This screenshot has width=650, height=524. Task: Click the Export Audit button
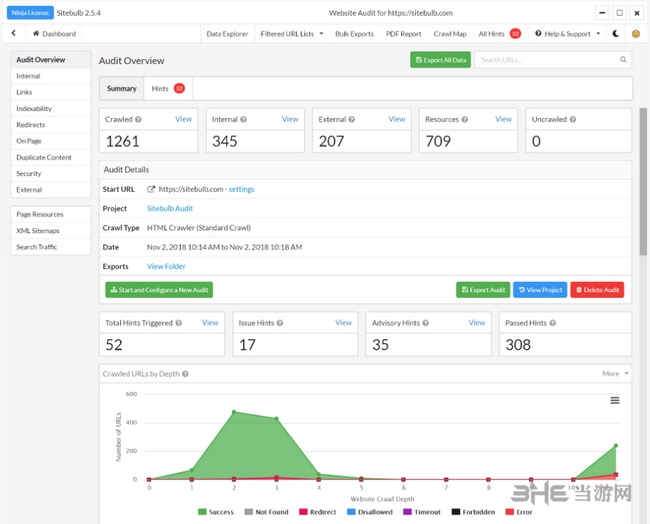483,290
